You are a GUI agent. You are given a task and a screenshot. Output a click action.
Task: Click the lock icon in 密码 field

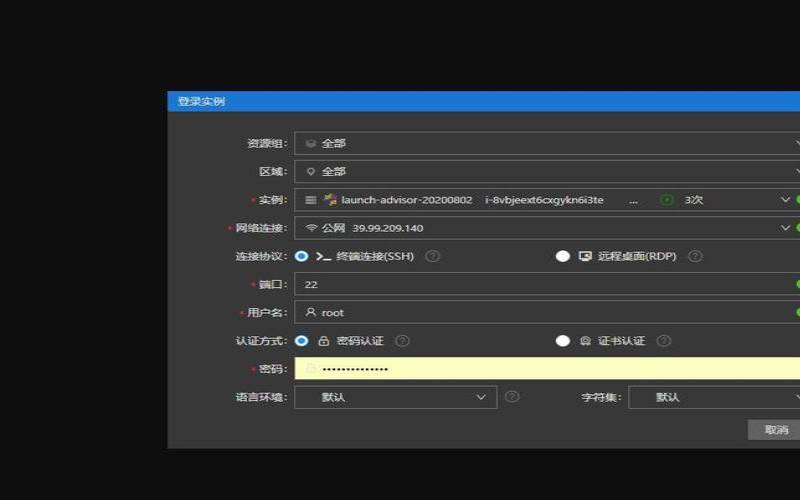coord(310,368)
